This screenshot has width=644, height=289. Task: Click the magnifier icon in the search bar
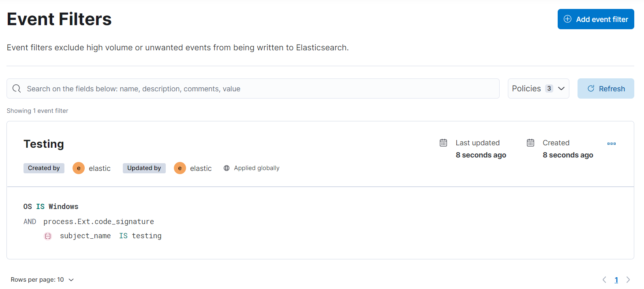(16, 88)
